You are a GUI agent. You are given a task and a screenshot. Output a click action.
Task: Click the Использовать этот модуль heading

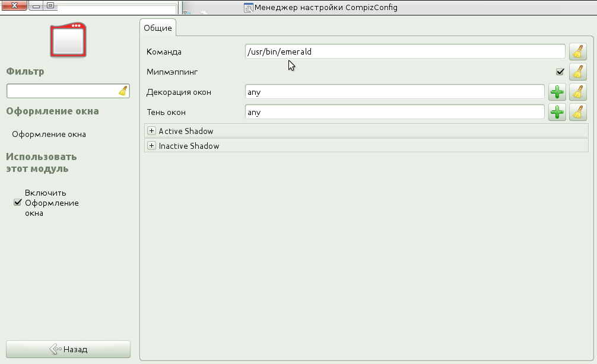[x=41, y=163]
